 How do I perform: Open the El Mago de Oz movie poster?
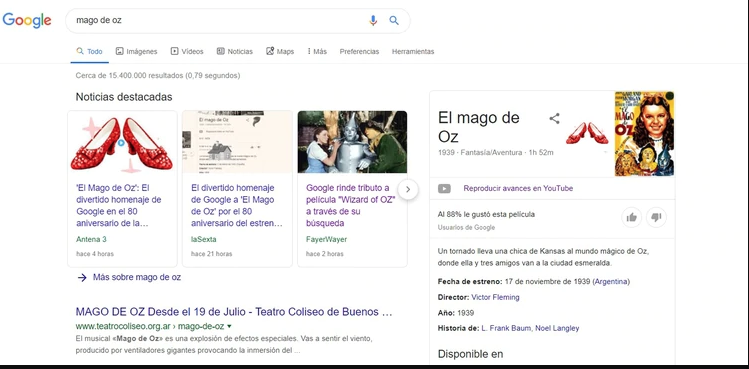coord(644,133)
